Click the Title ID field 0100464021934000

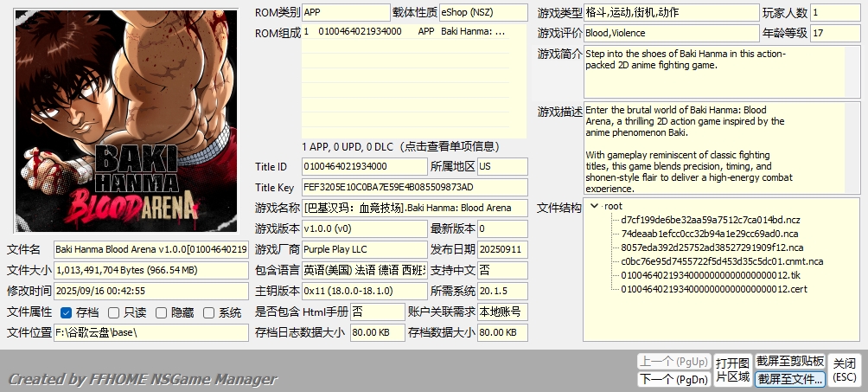tap(365, 166)
